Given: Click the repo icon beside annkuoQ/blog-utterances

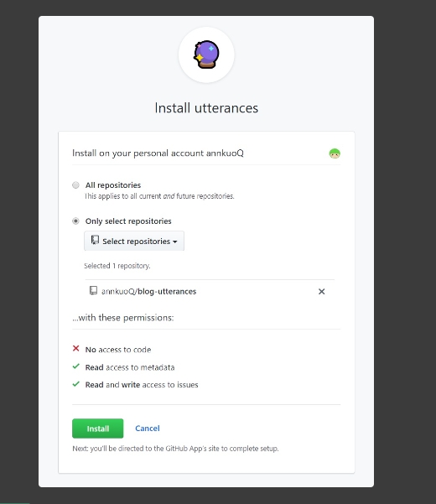Looking at the screenshot, I should [93, 290].
